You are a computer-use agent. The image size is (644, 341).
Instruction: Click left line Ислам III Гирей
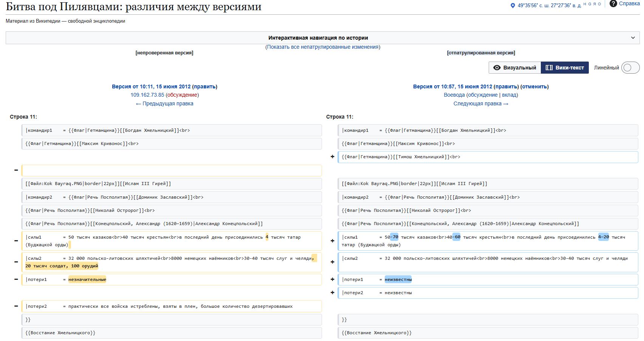(172, 184)
